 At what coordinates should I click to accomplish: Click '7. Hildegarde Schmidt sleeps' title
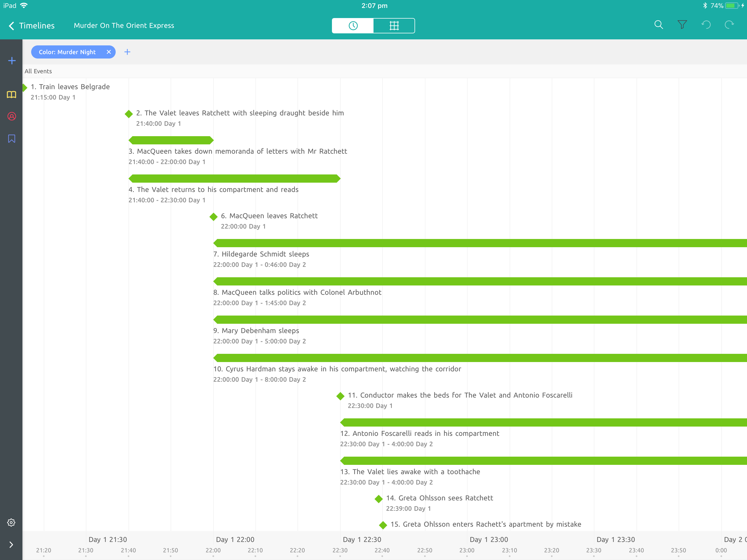coord(261,254)
